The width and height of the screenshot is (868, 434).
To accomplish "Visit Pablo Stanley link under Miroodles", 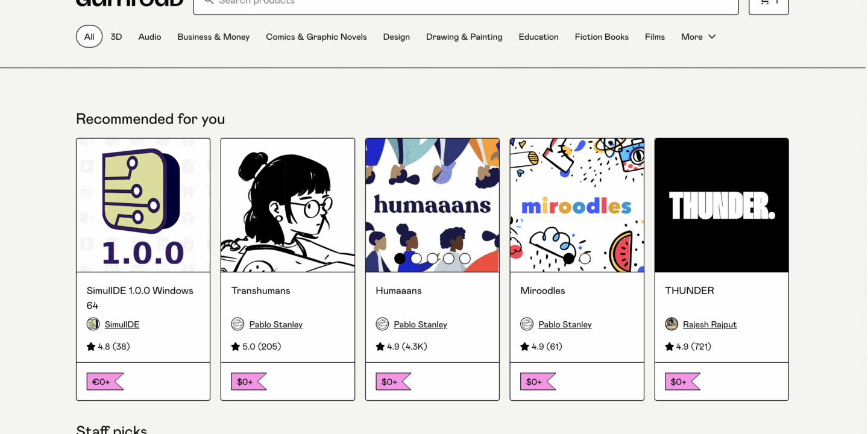I will pos(565,324).
